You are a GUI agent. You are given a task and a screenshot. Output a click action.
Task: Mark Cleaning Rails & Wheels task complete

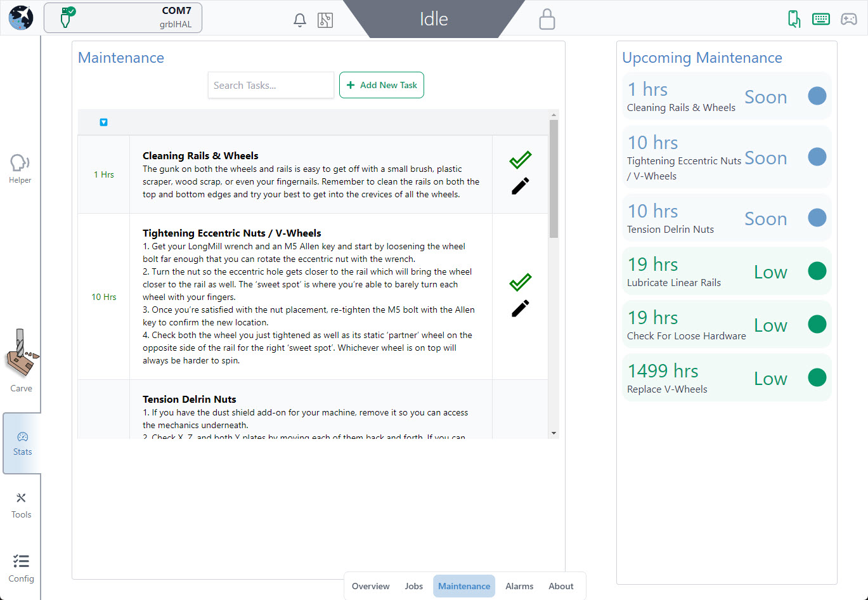coord(520,160)
